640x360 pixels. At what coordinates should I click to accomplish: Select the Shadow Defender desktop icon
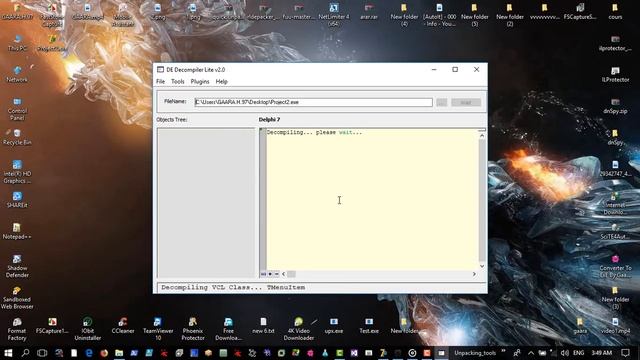click(x=17, y=266)
